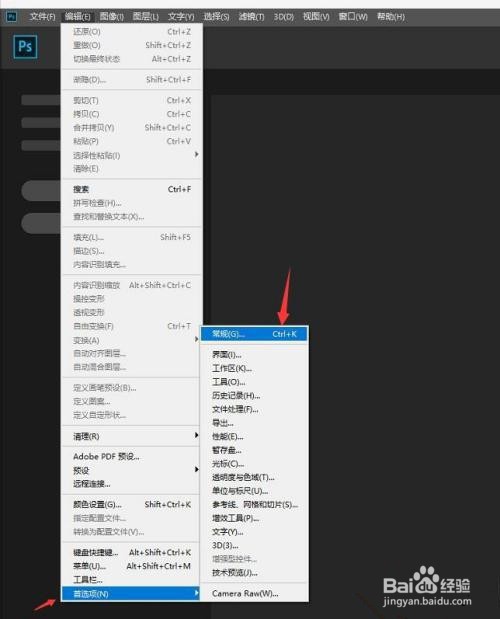Select 光标(C)... preferences
The image size is (500, 619).
coord(254,464)
